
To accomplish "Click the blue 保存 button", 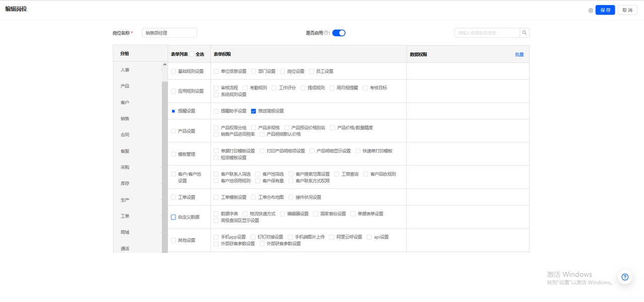I will pos(605,10).
